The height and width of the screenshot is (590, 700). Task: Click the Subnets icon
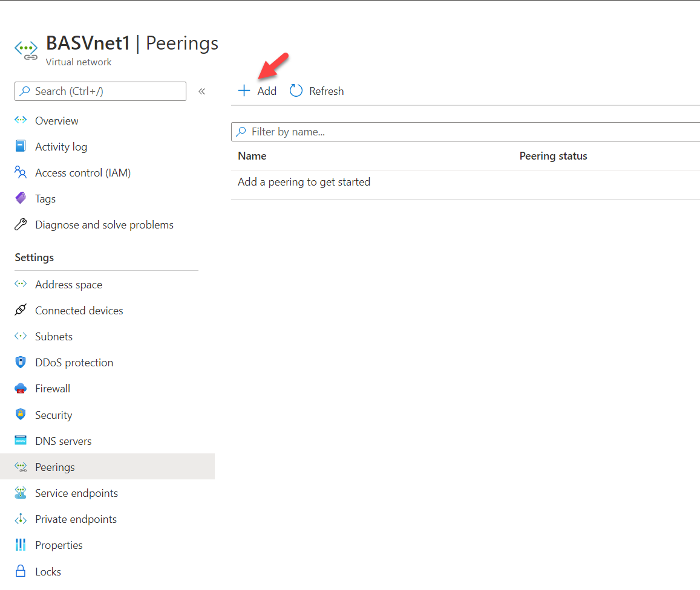(x=21, y=336)
